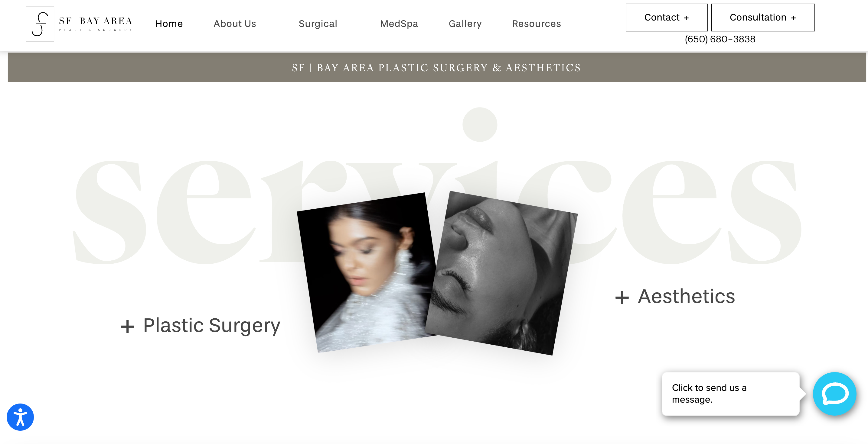Open the Gallery page

[x=465, y=24]
